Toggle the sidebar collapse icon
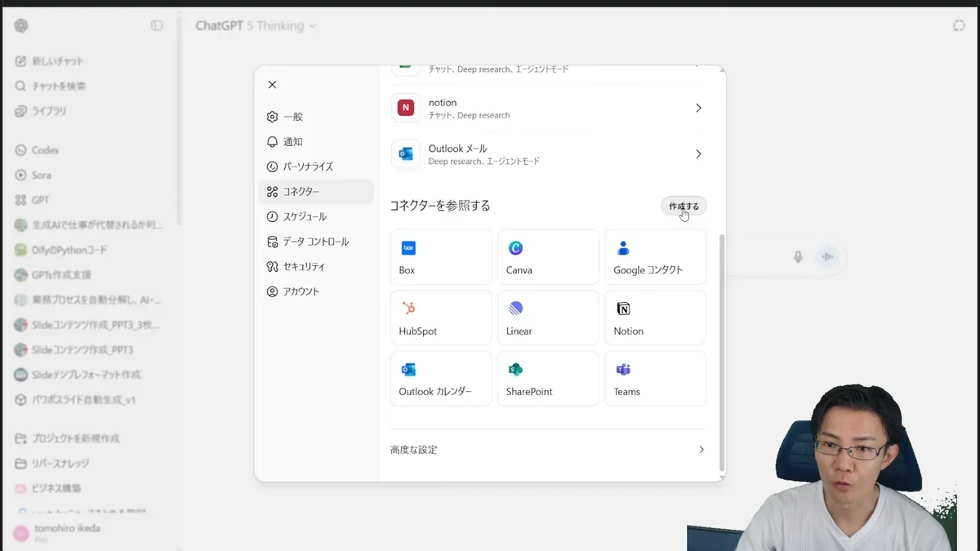The width and height of the screenshot is (980, 551). tap(157, 25)
